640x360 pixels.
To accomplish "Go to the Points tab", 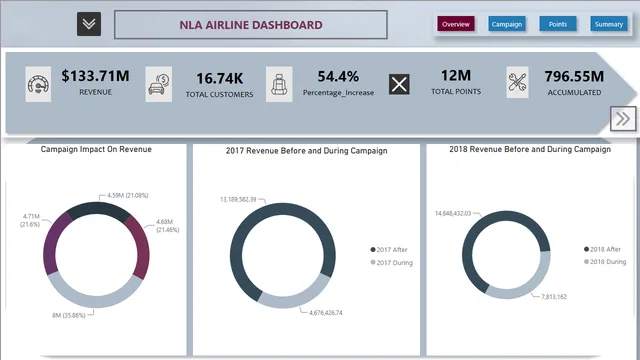I will tap(558, 24).
